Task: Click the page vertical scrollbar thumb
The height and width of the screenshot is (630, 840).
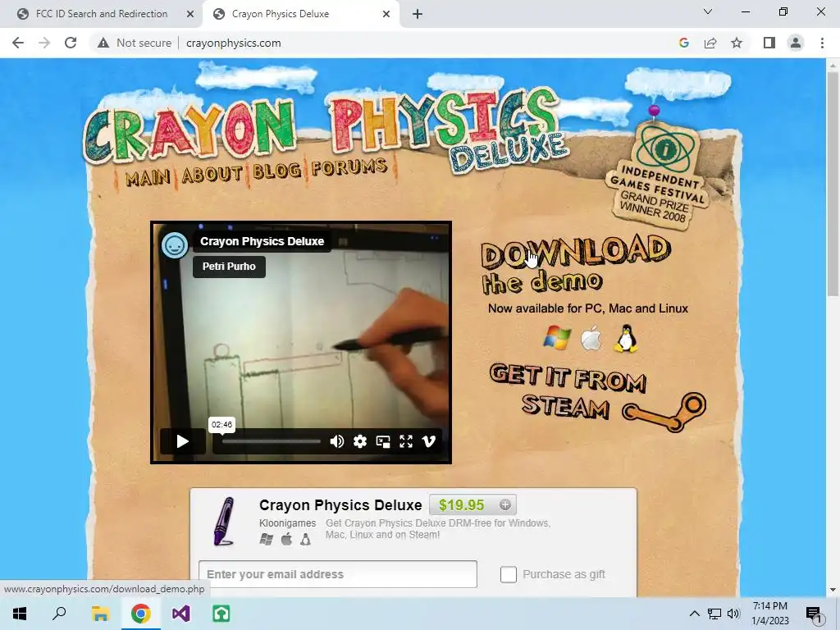Action: pos(833,185)
